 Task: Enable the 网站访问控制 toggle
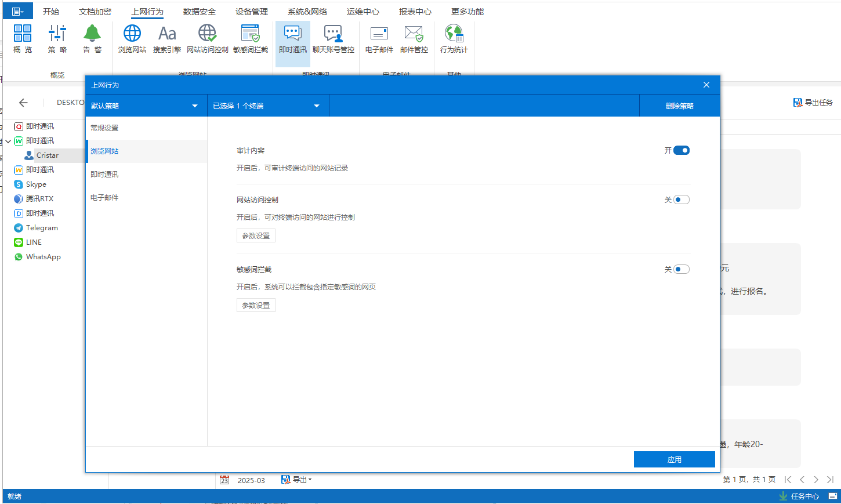[x=681, y=200]
